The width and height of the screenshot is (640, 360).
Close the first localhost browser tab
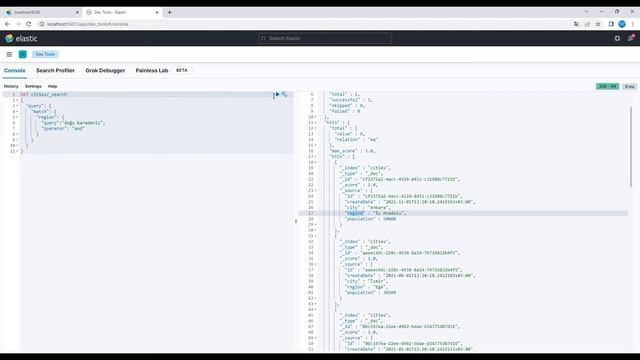click(x=77, y=12)
